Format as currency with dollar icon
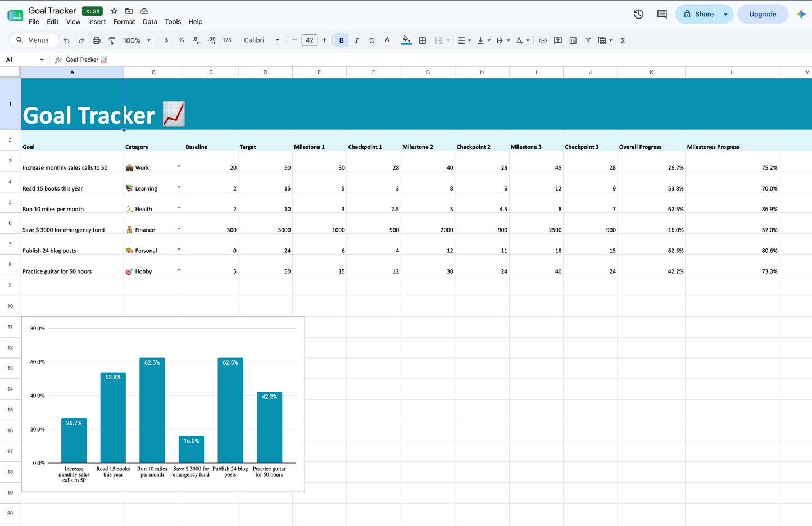Image resolution: width=812 pixels, height=526 pixels. (x=166, y=40)
